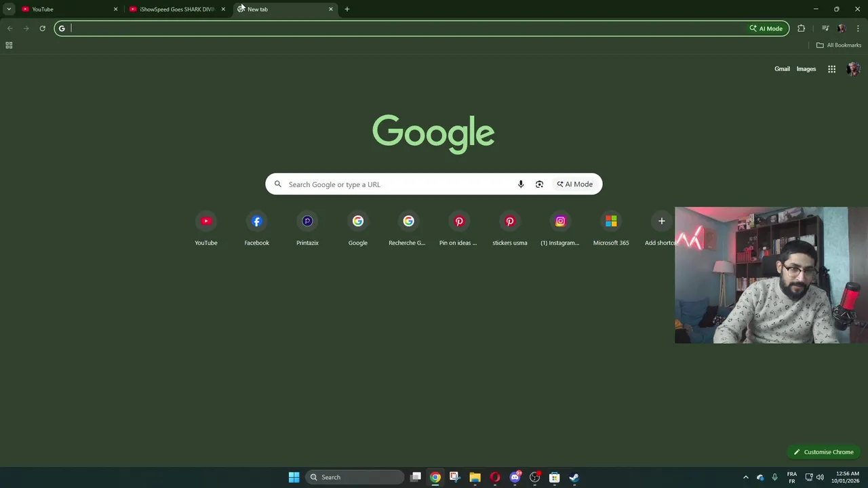Open the All Bookmarks folder

pyautogui.click(x=839, y=45)
